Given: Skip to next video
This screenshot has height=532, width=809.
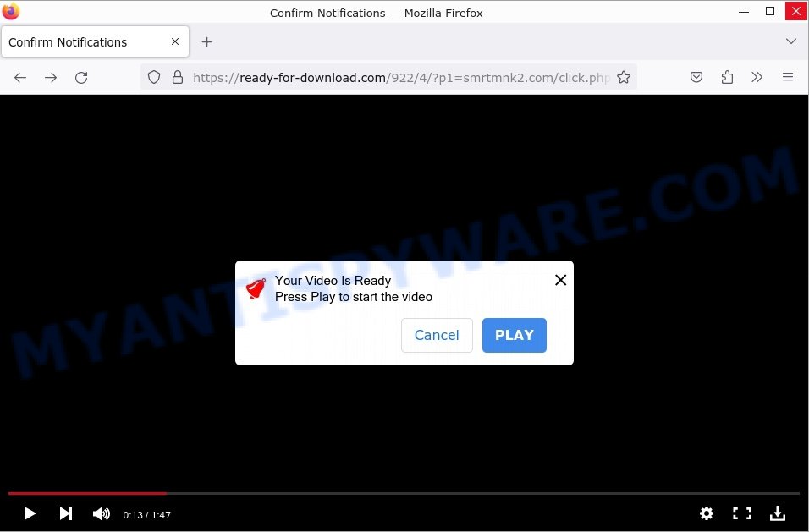Looking at the screenshot, I should tap(65, 513).
